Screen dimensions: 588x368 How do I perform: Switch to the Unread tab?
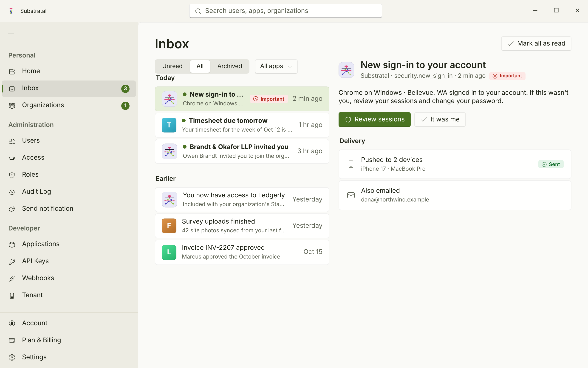coord(172,66)
